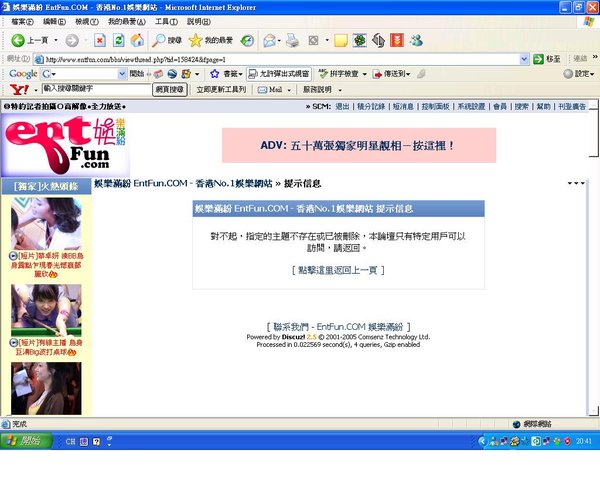Open the File menu

[22, 22]
